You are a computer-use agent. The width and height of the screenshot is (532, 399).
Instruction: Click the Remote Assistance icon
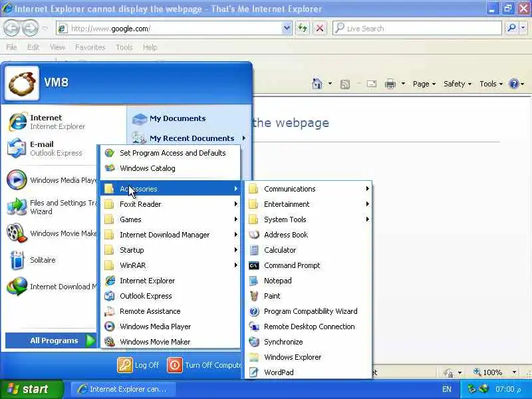[x=109, y=311]
